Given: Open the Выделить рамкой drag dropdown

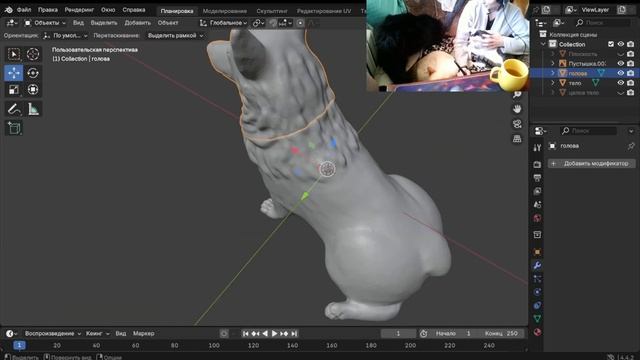Looking at the screenshot, I should (x=175, y=36).
